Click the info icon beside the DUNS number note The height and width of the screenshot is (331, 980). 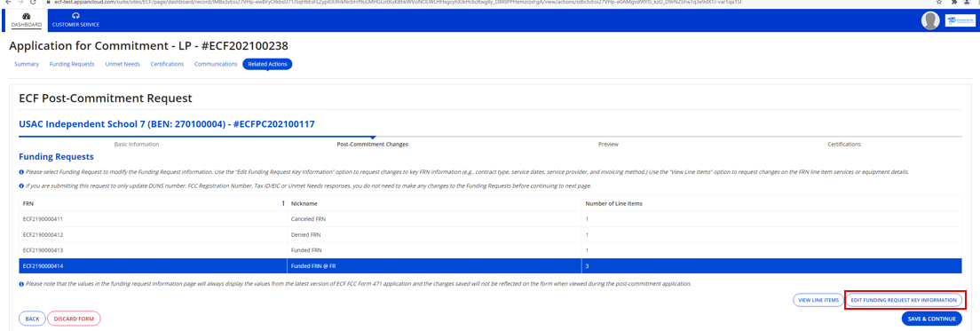[21, 186]
